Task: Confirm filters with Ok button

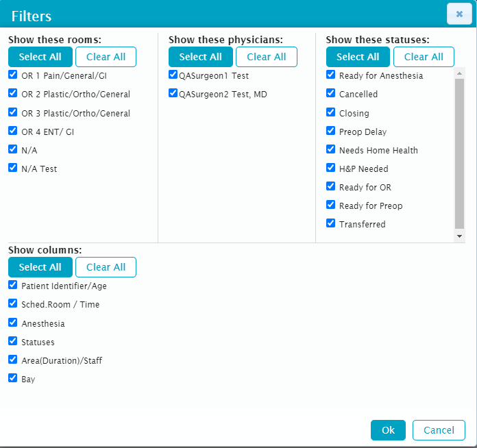Action: tap(388, 430)
